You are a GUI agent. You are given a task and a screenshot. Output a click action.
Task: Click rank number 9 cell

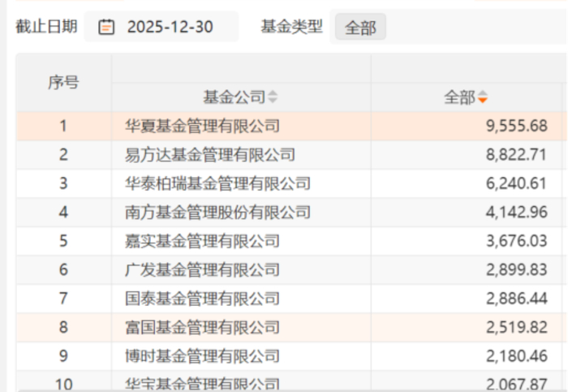tap(64, 356)
